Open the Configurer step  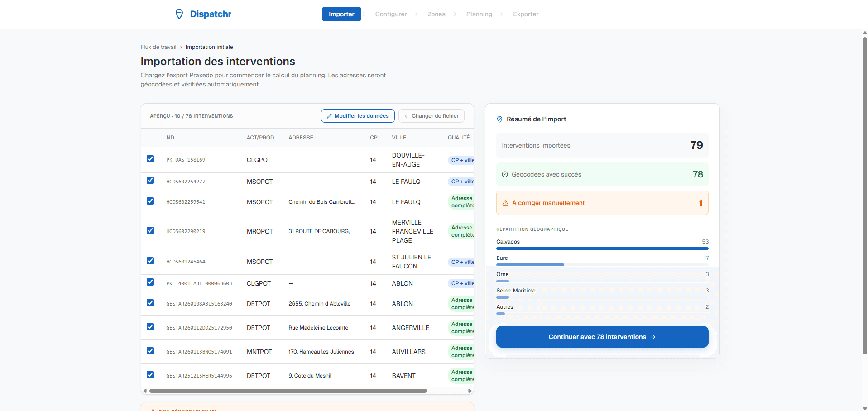pos(390,14)
